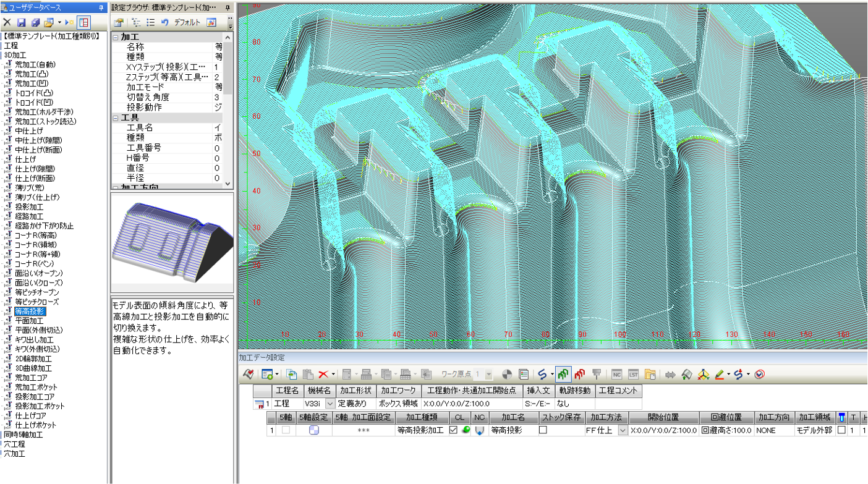Click the add new process icon
Viewport: 868px width, 484px height.
click(267, 374)
